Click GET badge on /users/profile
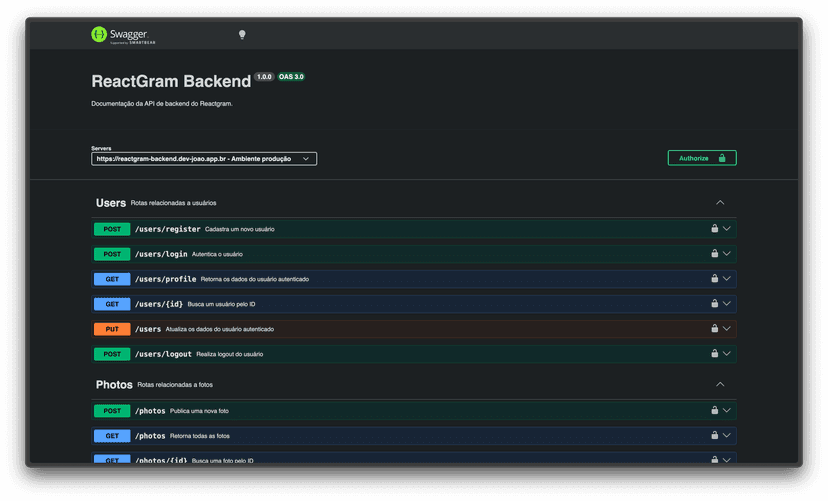 click(x=112, y=279)
